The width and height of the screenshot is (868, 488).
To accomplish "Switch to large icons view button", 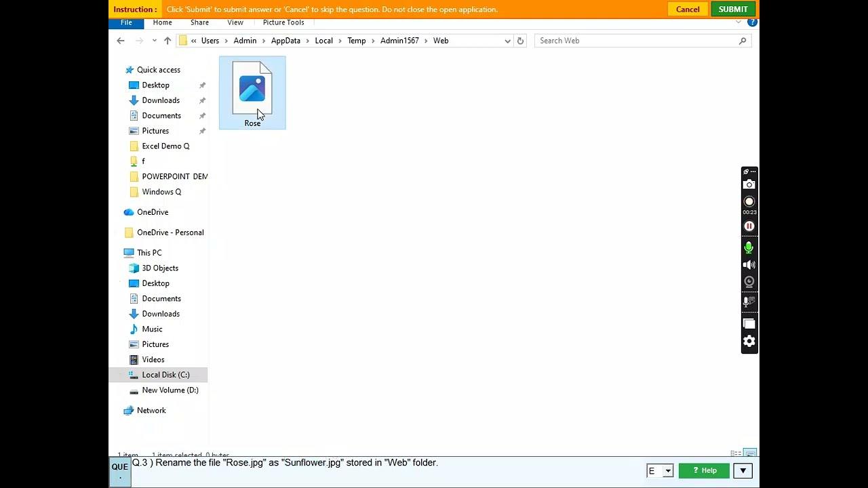I will (750, 453).
